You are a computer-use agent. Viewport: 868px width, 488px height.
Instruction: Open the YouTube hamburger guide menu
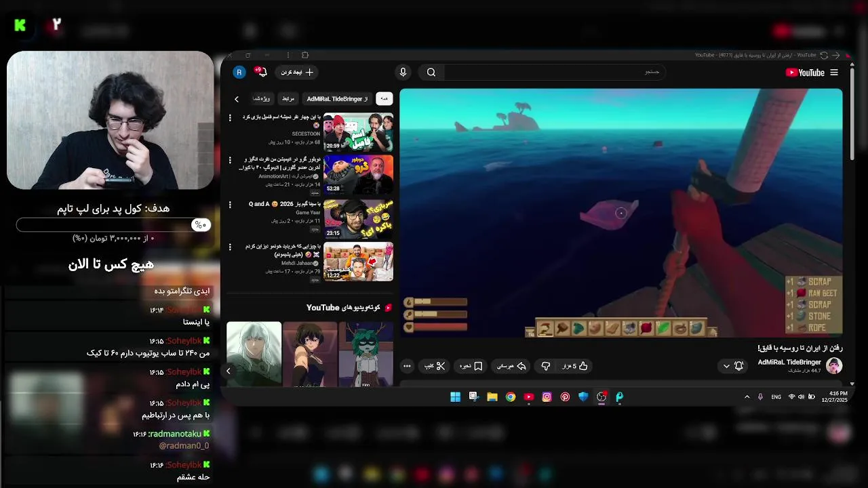click(x=834, y=73)
